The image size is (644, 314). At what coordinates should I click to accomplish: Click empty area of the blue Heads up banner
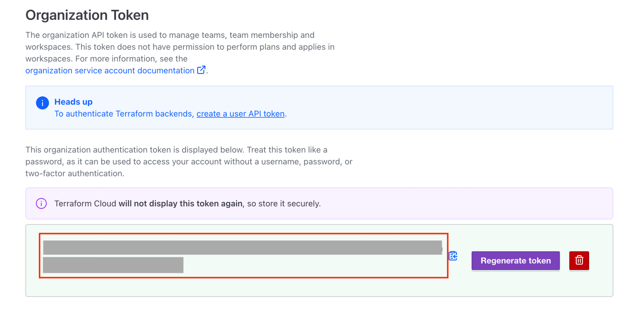440,108
